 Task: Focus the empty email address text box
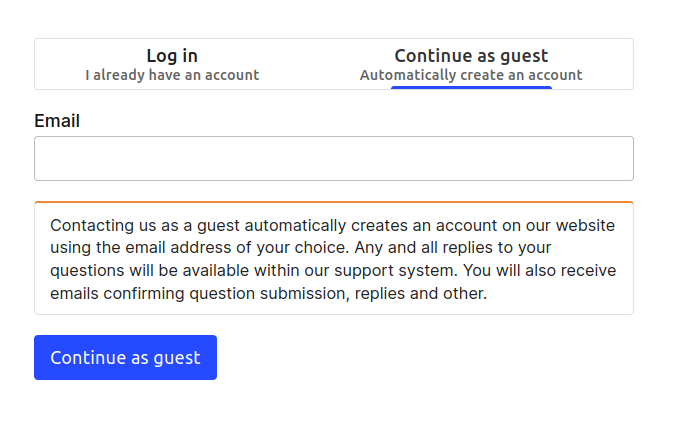(333, 158)
